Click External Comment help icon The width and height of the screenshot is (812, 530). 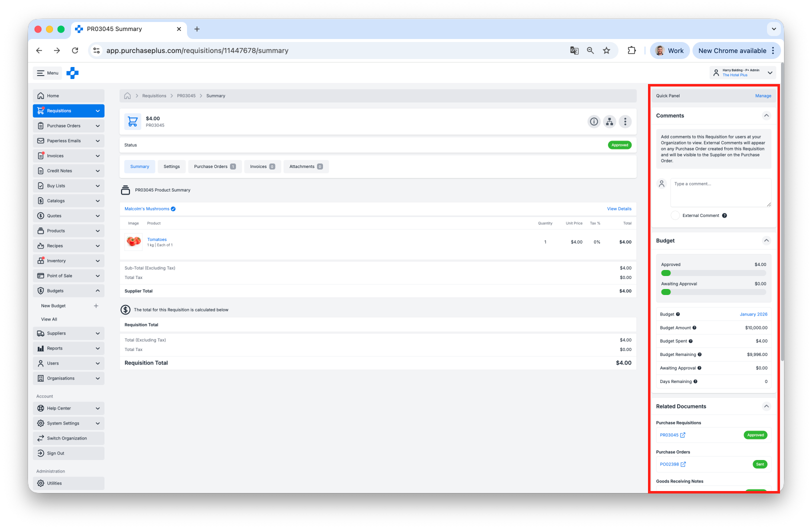724,215
